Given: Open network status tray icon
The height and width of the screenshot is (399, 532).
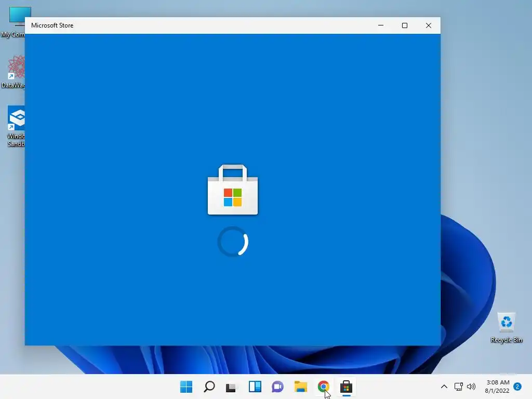Looking at the screenshot, I should (458, 387).
